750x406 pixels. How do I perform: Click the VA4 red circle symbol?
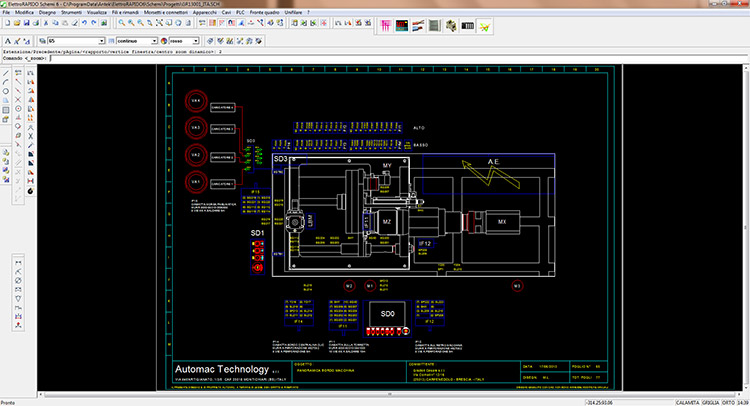tap(196, 101)
